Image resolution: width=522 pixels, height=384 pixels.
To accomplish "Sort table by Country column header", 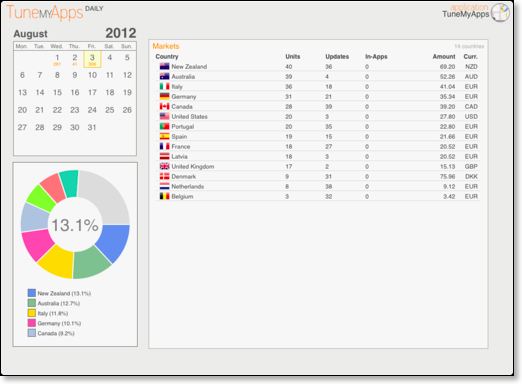I will click(167, 56).
